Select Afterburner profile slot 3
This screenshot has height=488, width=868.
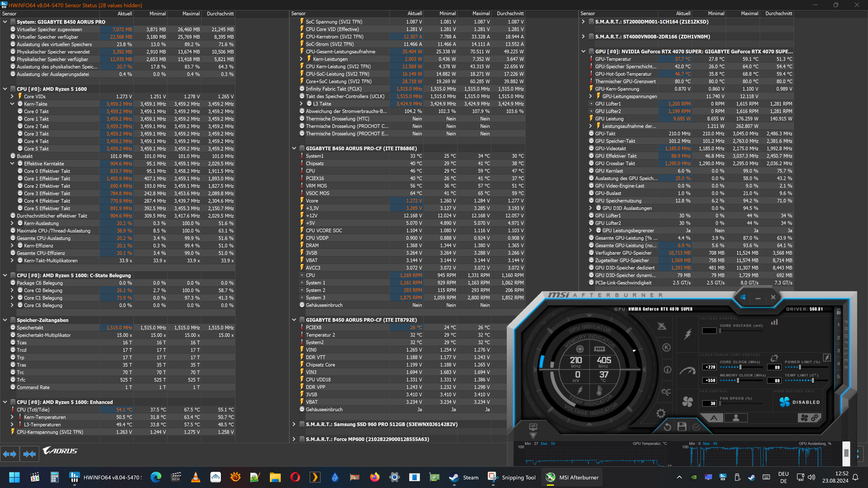point(839,351)
